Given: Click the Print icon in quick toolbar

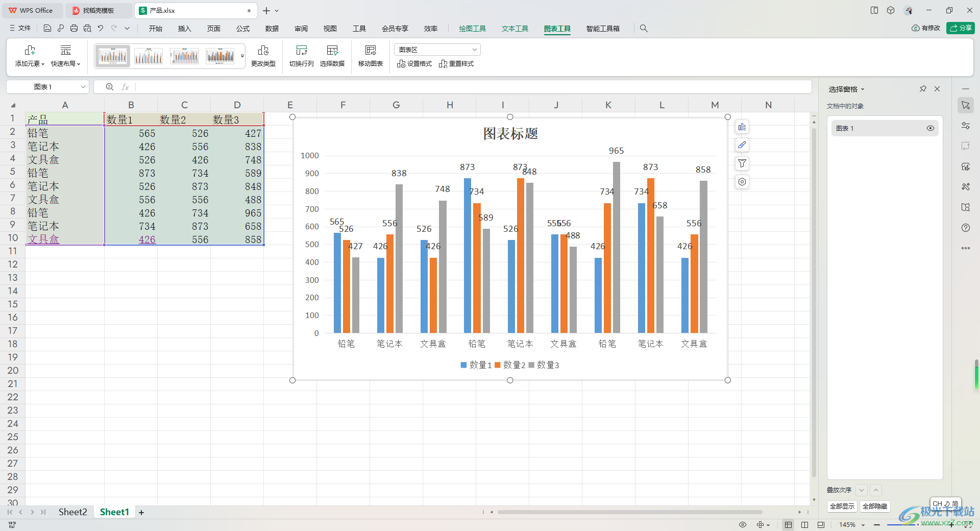Looking at the screenshot, I should (x=74, y=29).
